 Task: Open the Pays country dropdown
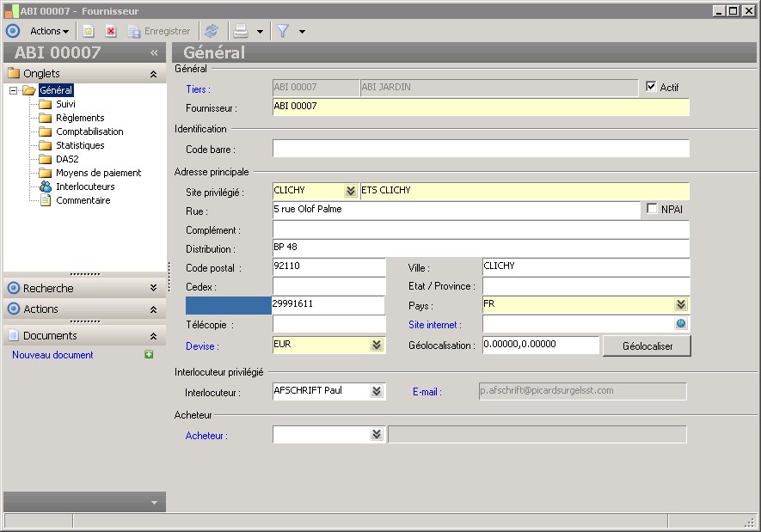point(681,304)
